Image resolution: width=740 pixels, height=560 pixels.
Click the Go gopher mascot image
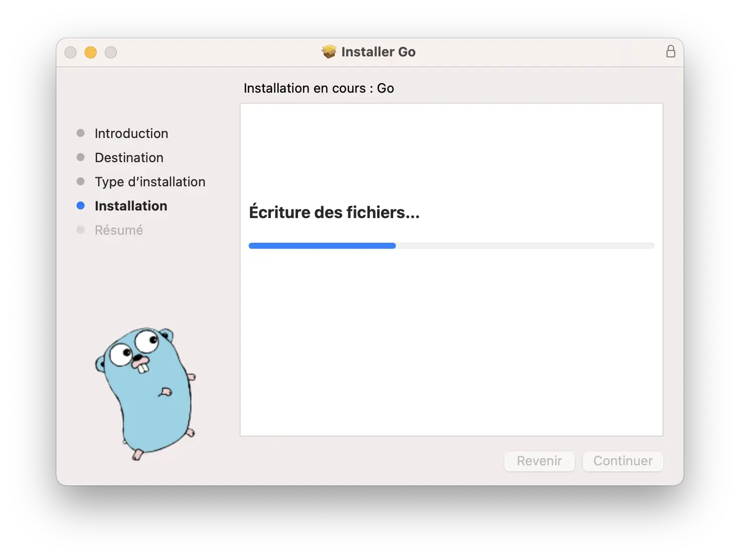pyautogui.click(x=145, y=393)
